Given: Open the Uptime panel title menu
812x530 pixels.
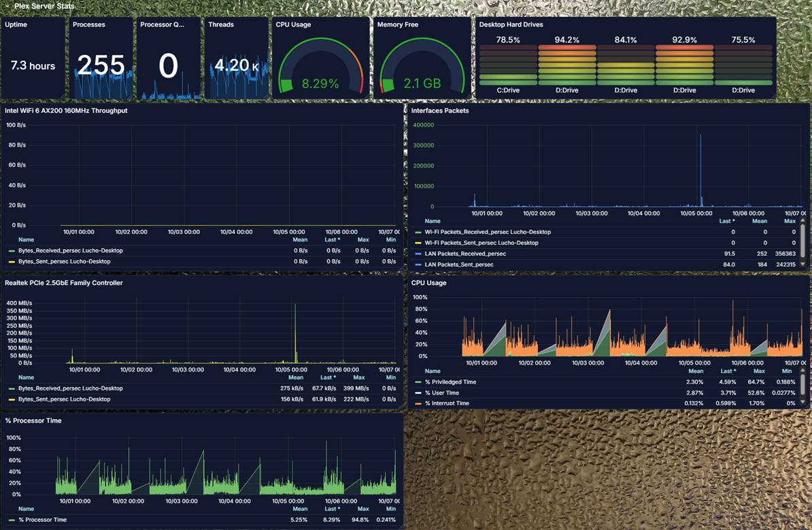Looking at the screenshot, I should pos(16,24).
